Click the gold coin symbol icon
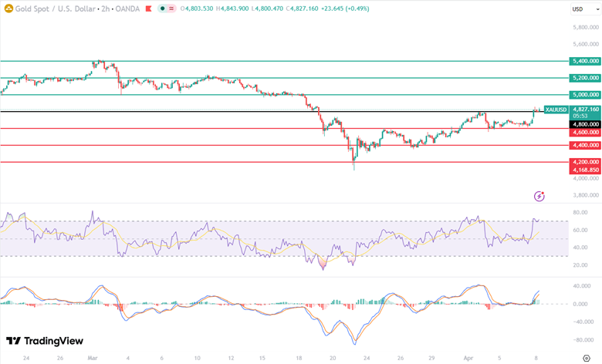Viewport: 602px width, 364px height. (8, 8)
